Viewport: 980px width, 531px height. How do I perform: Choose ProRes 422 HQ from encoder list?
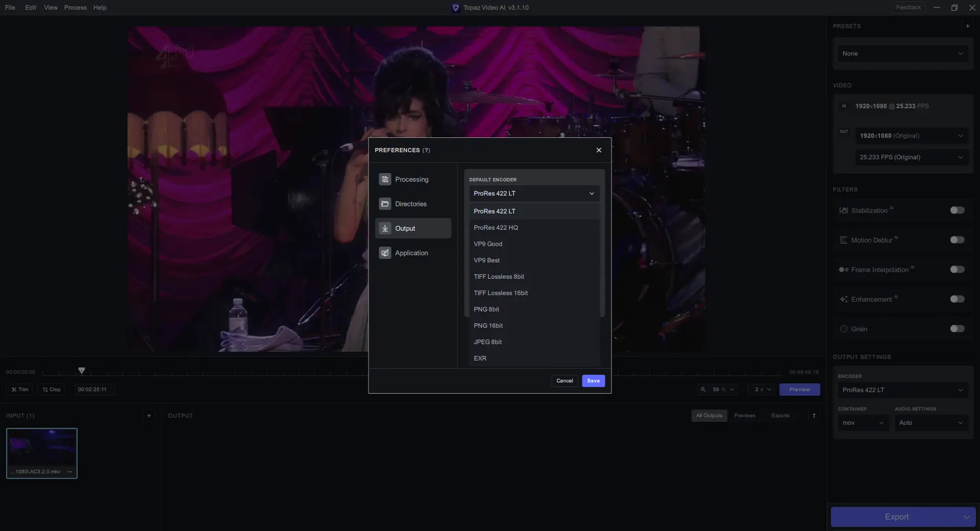pos(534,228)
